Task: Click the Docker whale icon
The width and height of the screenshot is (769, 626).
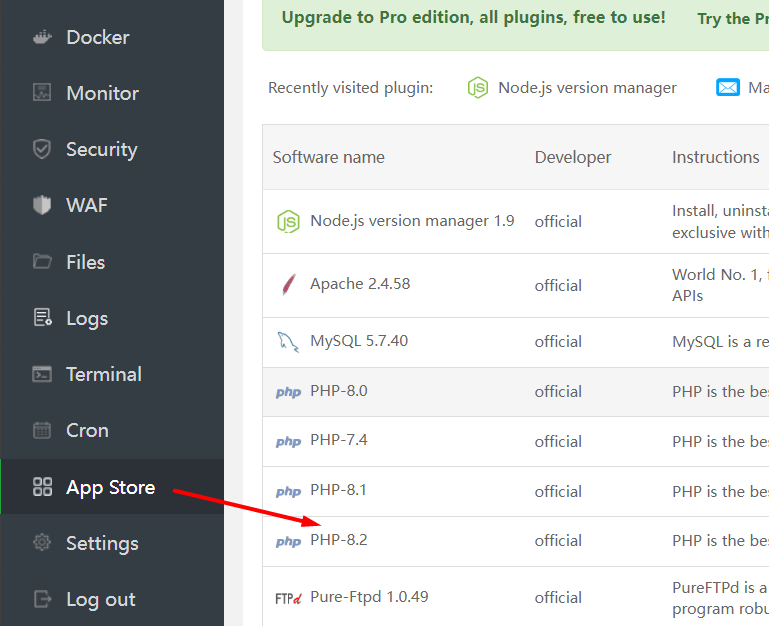Action: (x=42, y=37)
